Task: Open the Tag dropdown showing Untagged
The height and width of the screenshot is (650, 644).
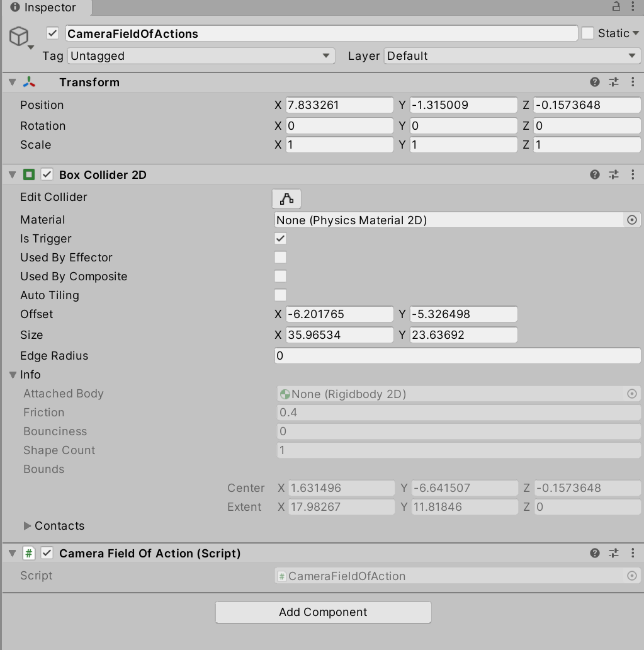Action: 201,55
